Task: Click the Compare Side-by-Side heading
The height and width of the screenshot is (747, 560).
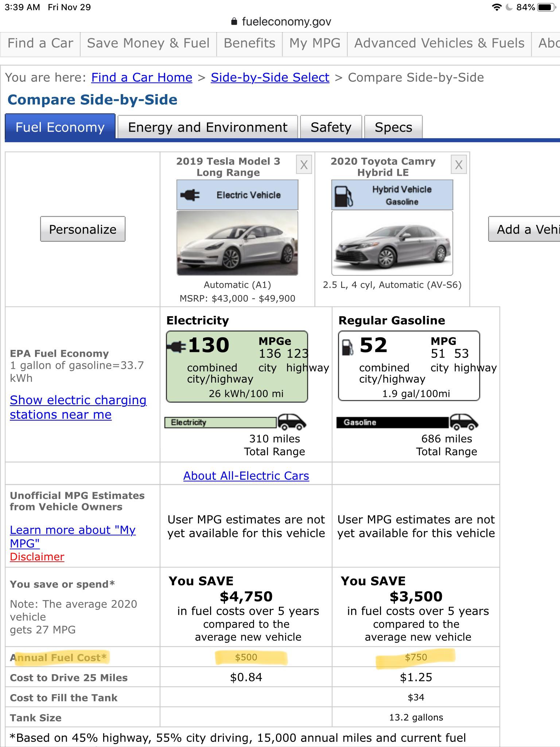Action: pos(93,100)
